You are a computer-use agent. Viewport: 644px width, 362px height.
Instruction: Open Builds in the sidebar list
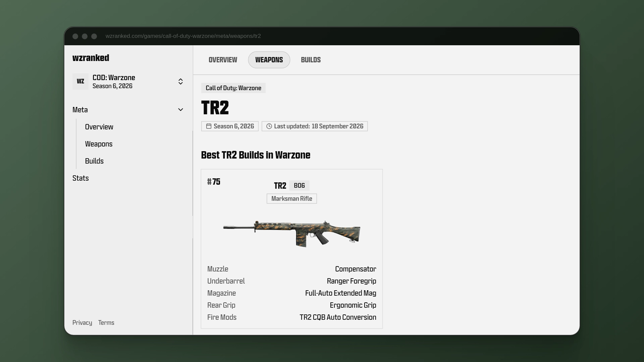point(94,161)
